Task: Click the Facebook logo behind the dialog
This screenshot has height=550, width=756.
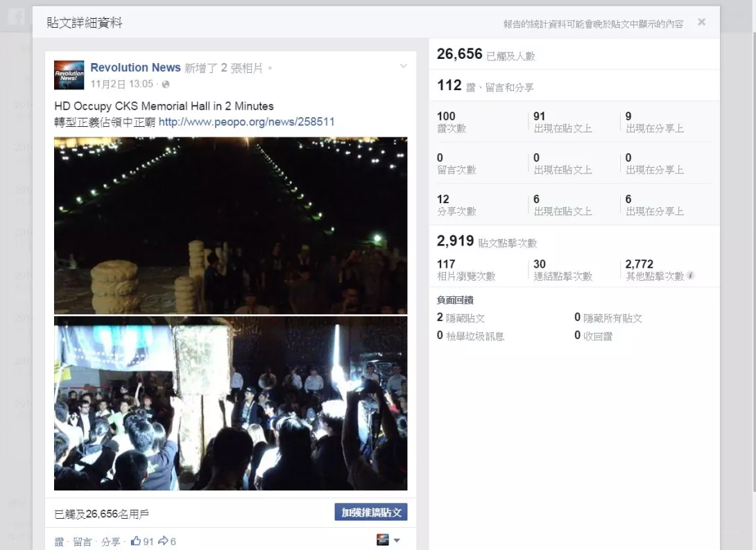Action: pyautogui.click(x=16, y=17)
